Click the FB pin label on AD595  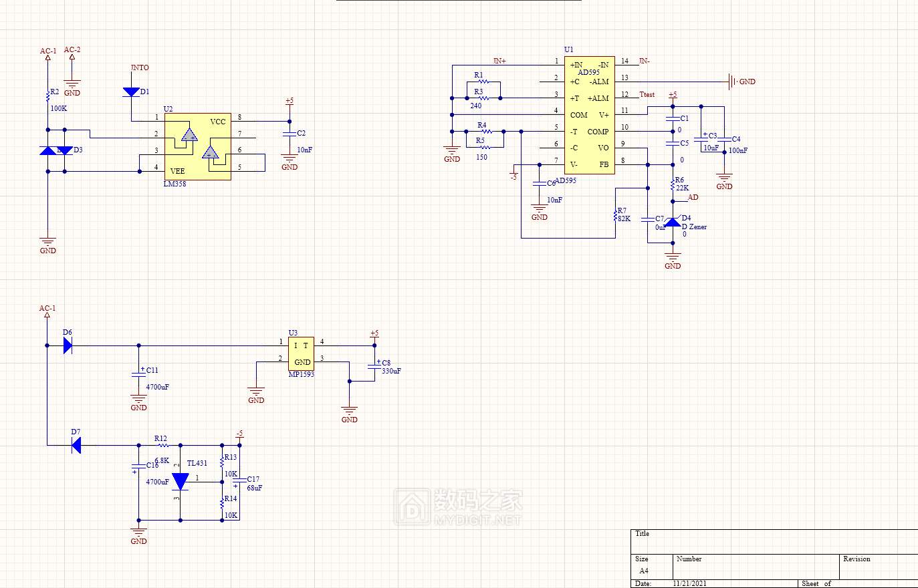coord(604,164)
